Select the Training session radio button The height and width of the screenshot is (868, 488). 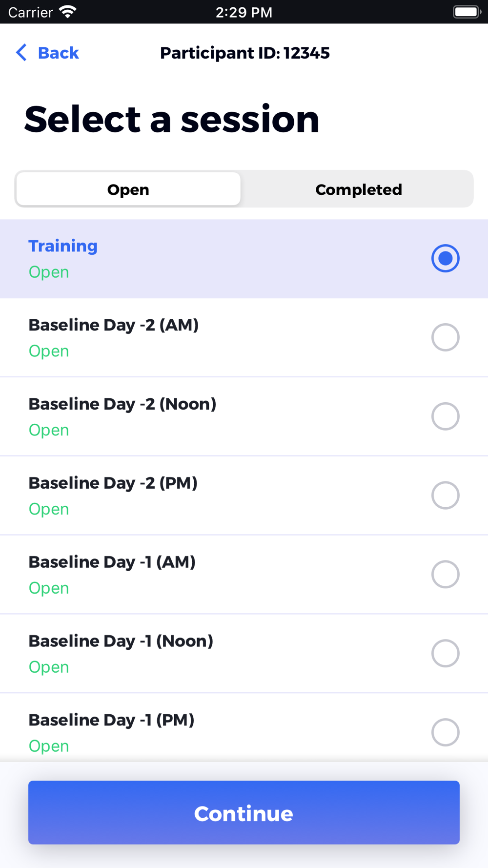click(445, 258)
